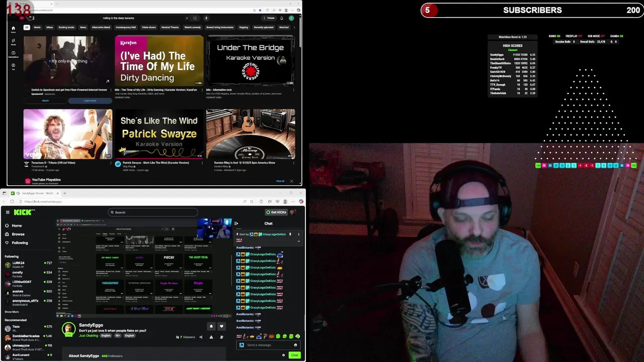Open options menu for Under The Bridge mix
The image size is (644, 362).
pos(294,90)
